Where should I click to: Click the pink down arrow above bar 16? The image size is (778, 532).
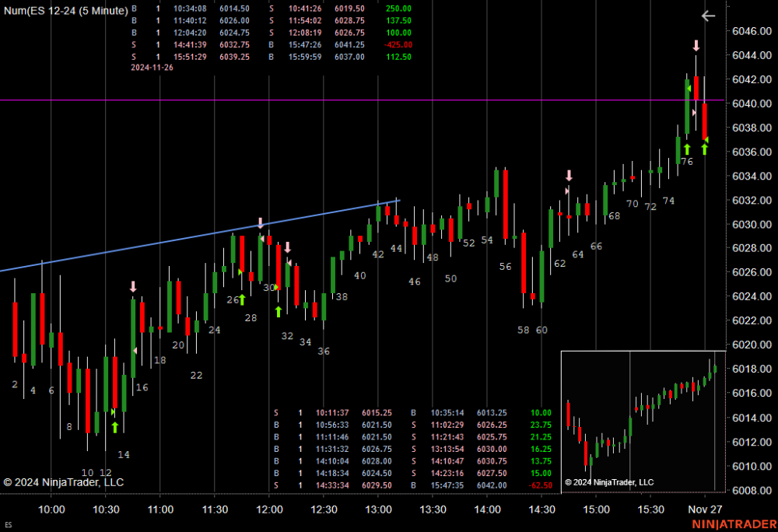tap(133, 287)
